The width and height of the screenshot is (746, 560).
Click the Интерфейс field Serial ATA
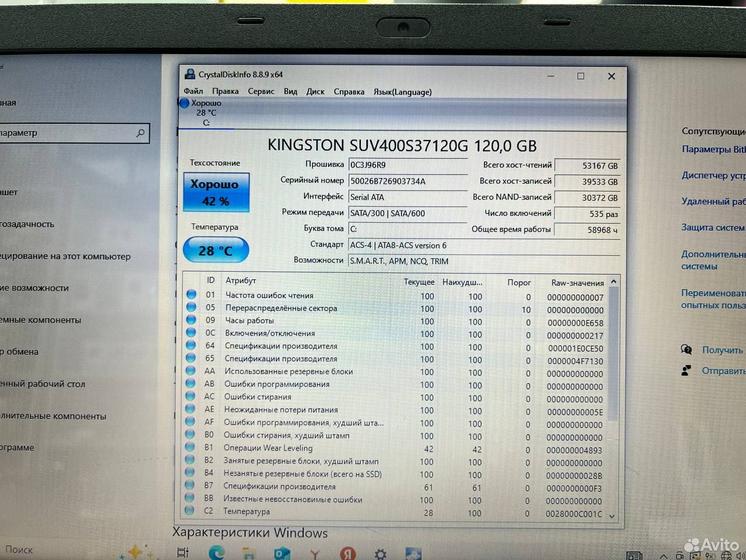coord(408,197)
